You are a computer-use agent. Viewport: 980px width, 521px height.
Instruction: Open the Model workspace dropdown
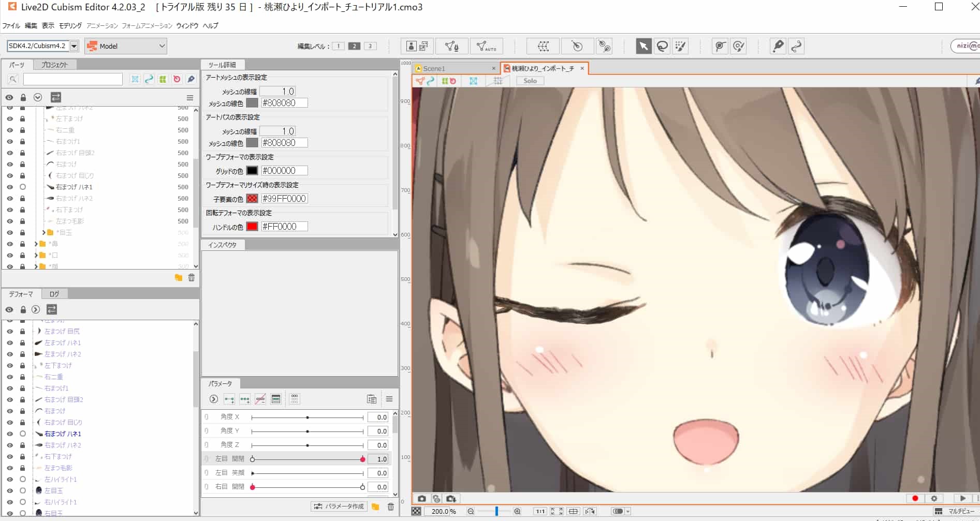[x=126, y=46]
